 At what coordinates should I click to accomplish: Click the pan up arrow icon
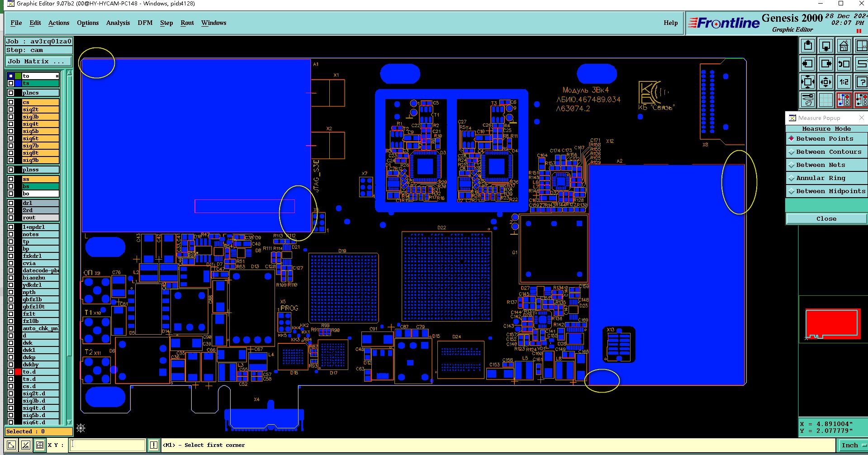808,46
